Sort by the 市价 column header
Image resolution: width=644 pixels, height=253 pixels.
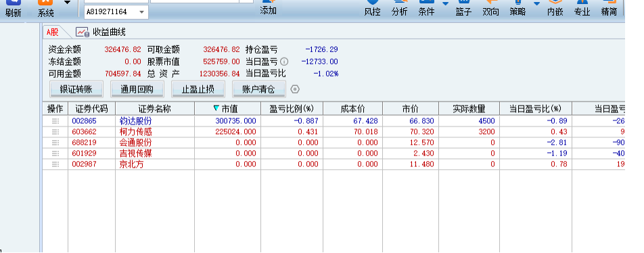(411, 109)
